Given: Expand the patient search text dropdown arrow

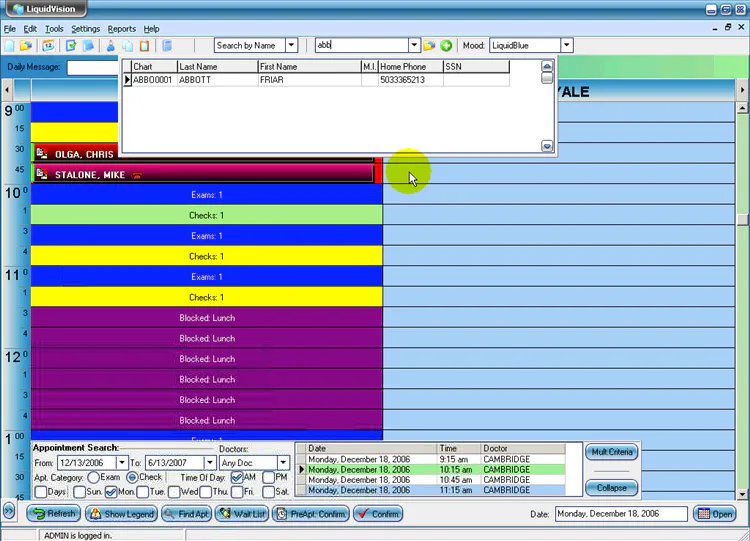Looking at the screenshot, I should [x=414, y=45].
